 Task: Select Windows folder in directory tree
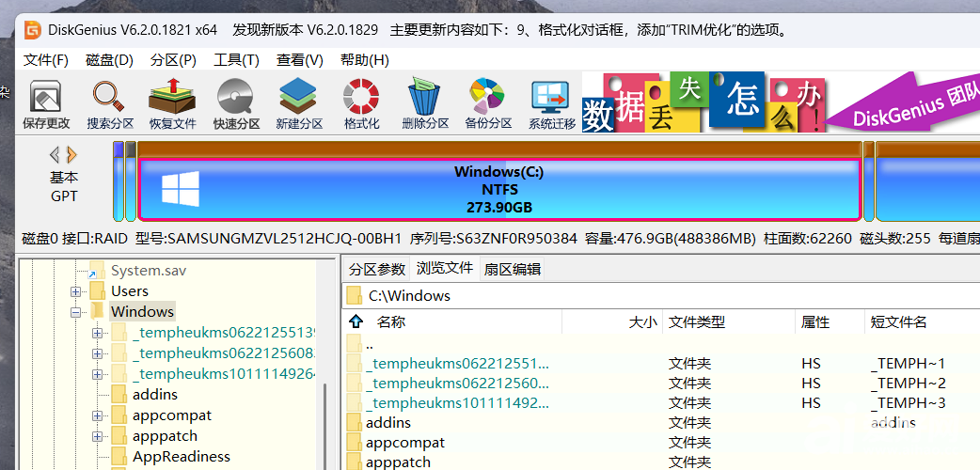click(x=142, y=311)
